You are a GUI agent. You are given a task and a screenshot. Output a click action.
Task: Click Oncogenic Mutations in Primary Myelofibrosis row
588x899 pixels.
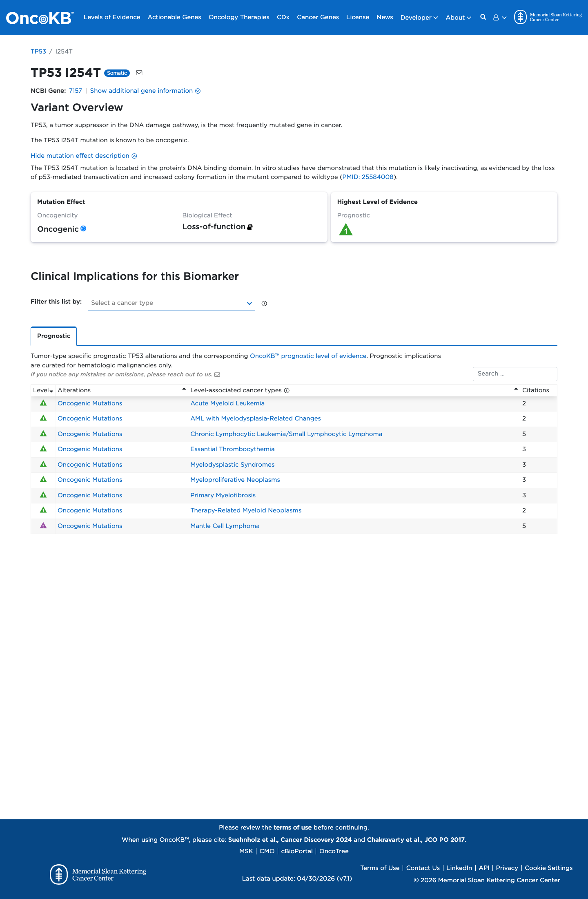pyautogui.click(x=90, y=495)
